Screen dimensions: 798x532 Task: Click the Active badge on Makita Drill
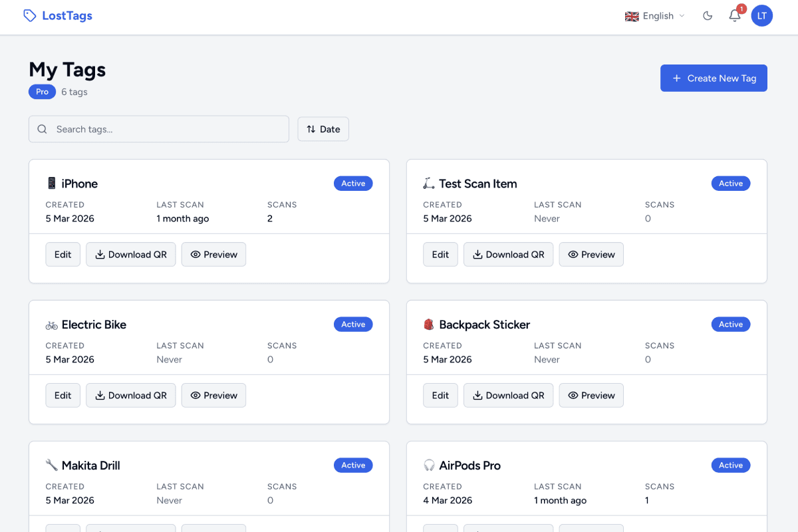pyautogui.click(x=353, y=465)
